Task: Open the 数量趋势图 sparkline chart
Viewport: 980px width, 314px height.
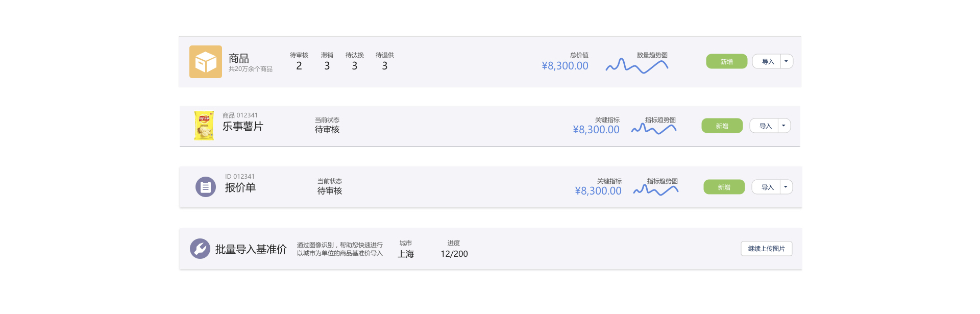Action: (x=637, y=66)
